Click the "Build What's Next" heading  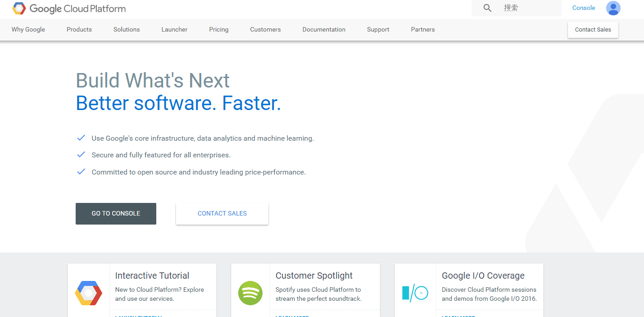(x=153, y=81)
